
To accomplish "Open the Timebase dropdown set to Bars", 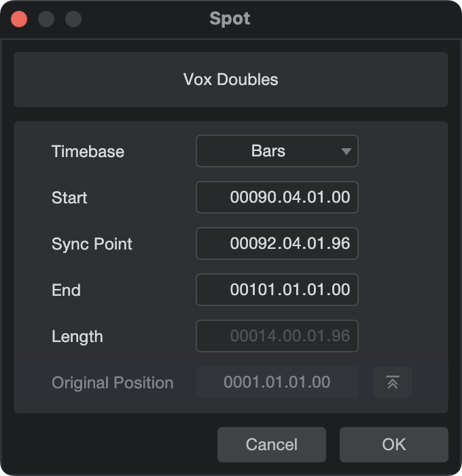I will point(277,151).
